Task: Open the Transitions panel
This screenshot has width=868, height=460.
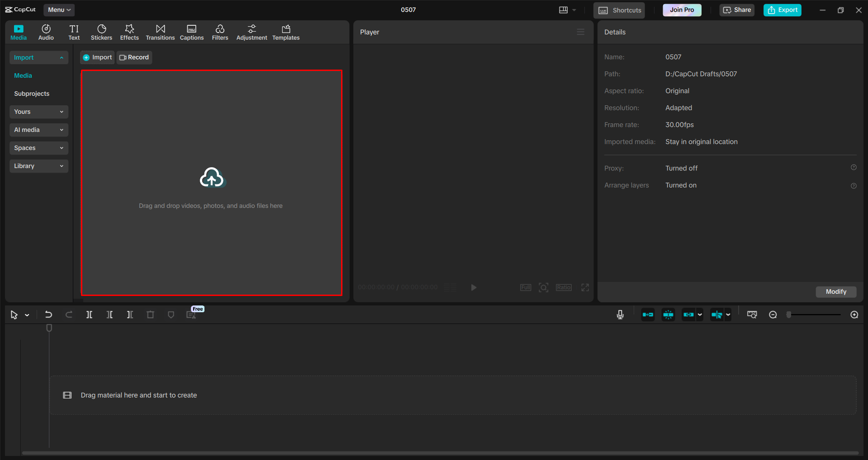Action: (x=160, y=32)
